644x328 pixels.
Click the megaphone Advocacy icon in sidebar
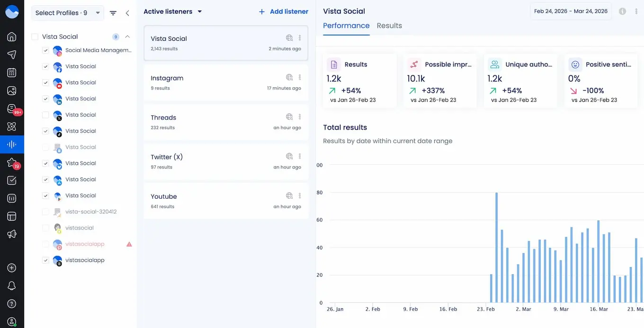pyautogui.click(x=11, y=234)
